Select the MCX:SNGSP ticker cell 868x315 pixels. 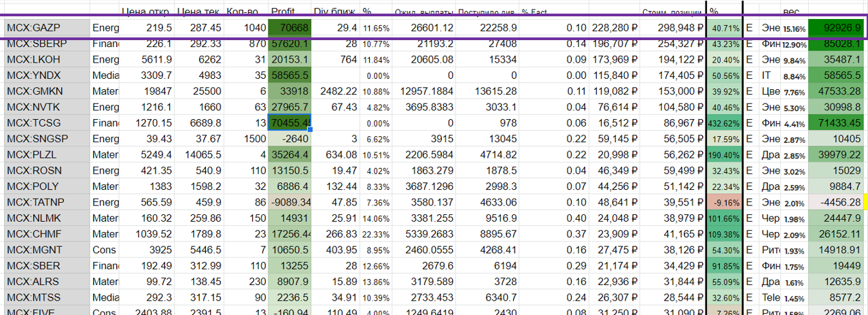[x=47, y=138]
